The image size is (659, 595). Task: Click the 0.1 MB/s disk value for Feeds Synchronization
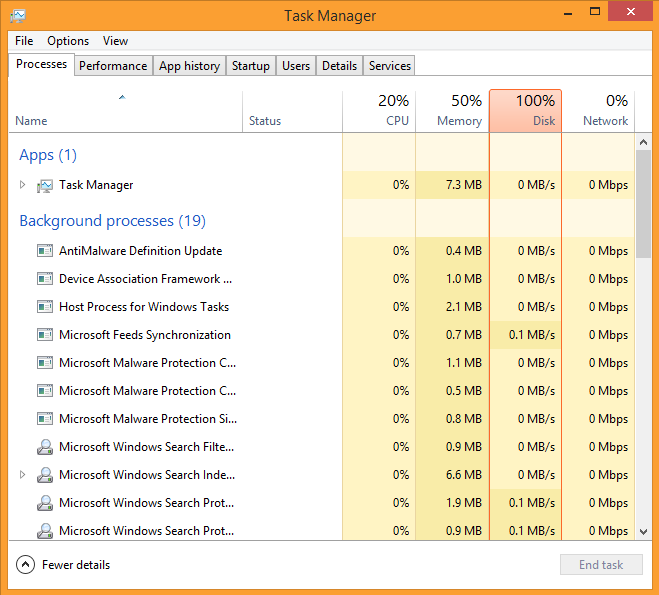(x=532, y=335)
